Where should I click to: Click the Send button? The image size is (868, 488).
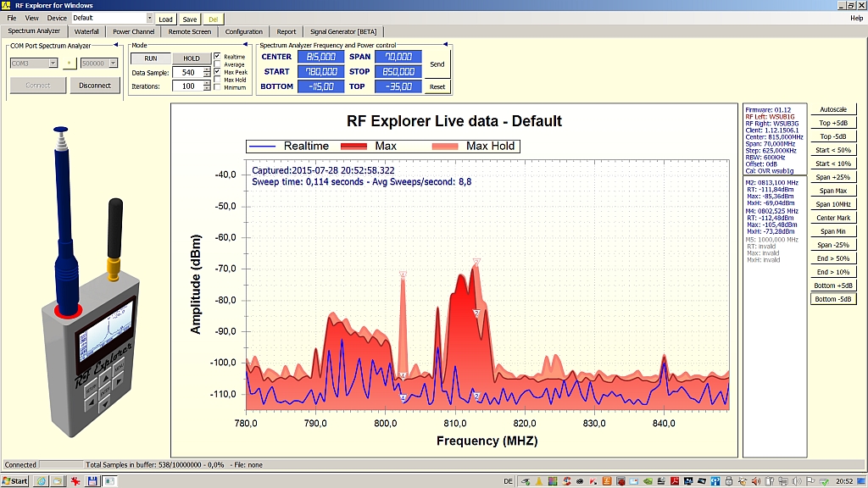pyautogui.click(x=437, y=64)
